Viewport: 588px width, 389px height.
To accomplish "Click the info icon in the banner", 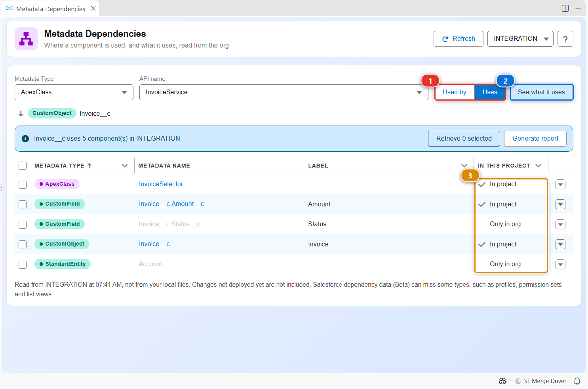I will coord(25,139).
